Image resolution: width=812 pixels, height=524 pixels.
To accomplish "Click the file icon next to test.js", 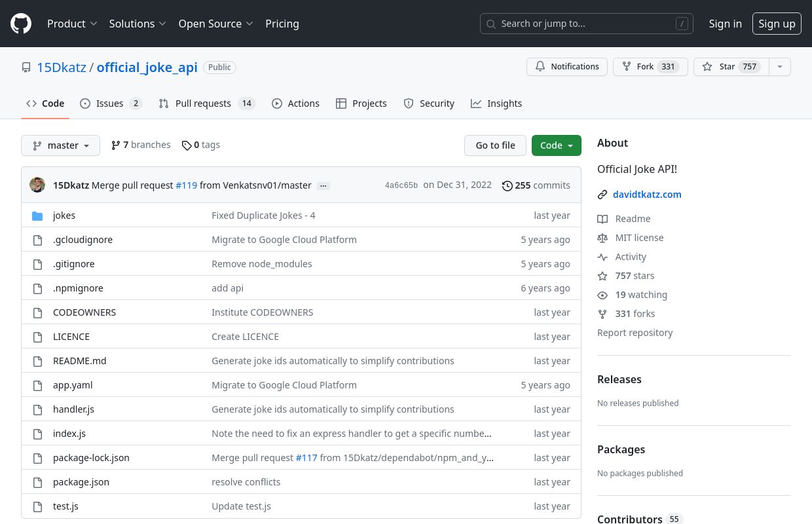I will [x=37, y=506].
